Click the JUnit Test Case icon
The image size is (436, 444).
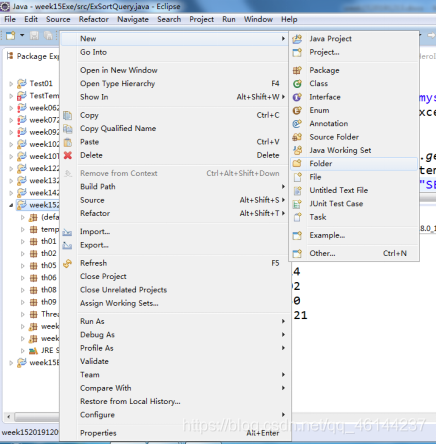297,204
